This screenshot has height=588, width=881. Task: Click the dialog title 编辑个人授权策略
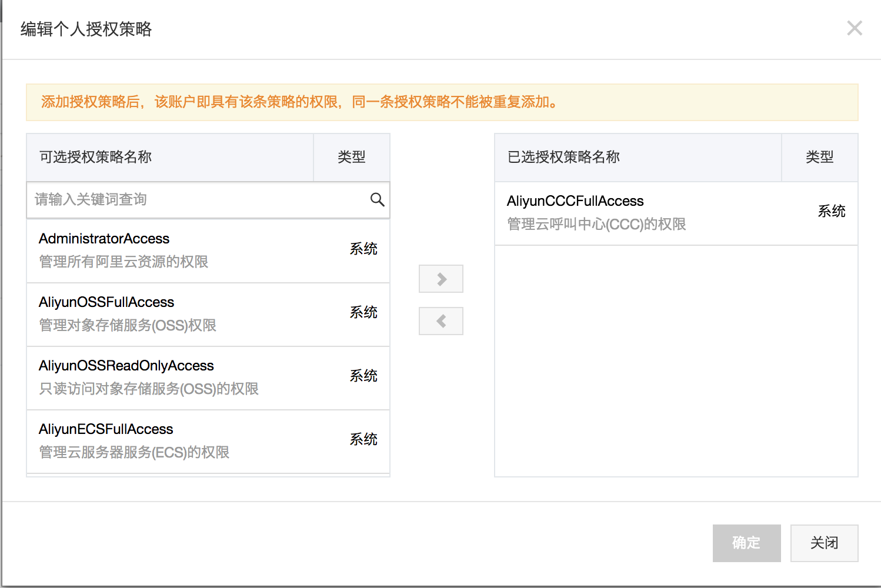(x=86, y=29)
